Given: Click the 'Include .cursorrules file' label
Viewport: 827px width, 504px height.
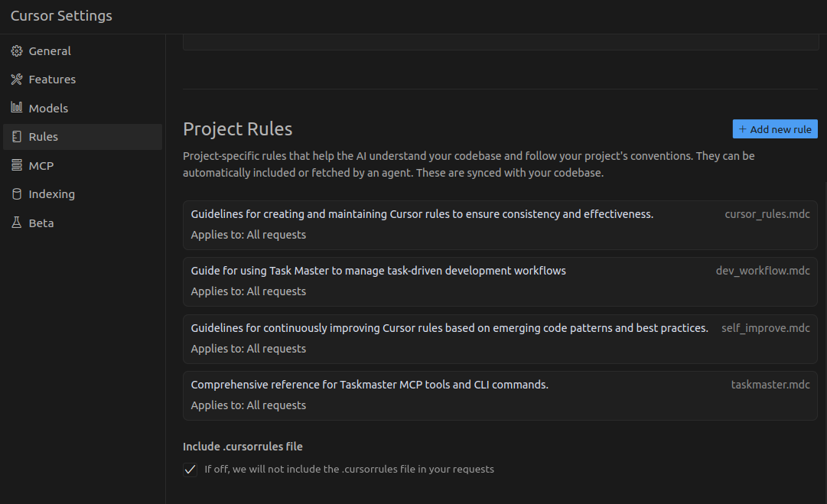Looking at the screenshot, I should click(x=243, y=447).
